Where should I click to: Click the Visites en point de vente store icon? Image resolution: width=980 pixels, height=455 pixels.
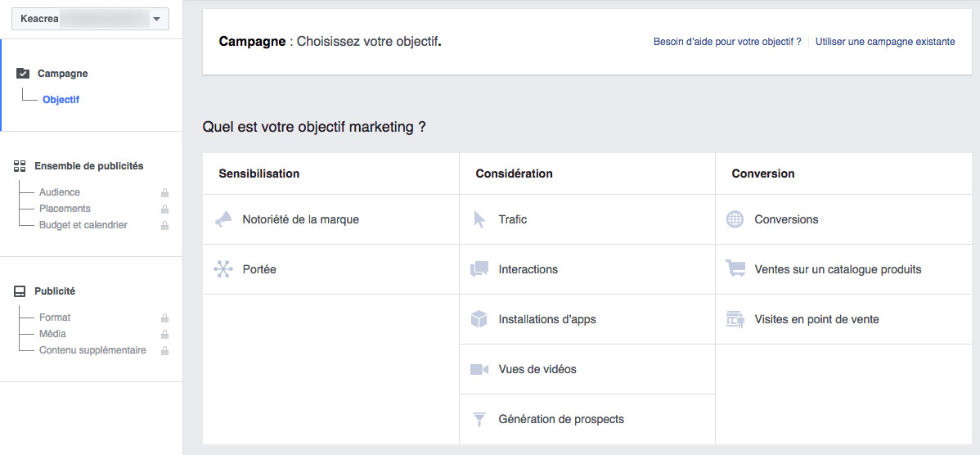[x=735, y=319]
